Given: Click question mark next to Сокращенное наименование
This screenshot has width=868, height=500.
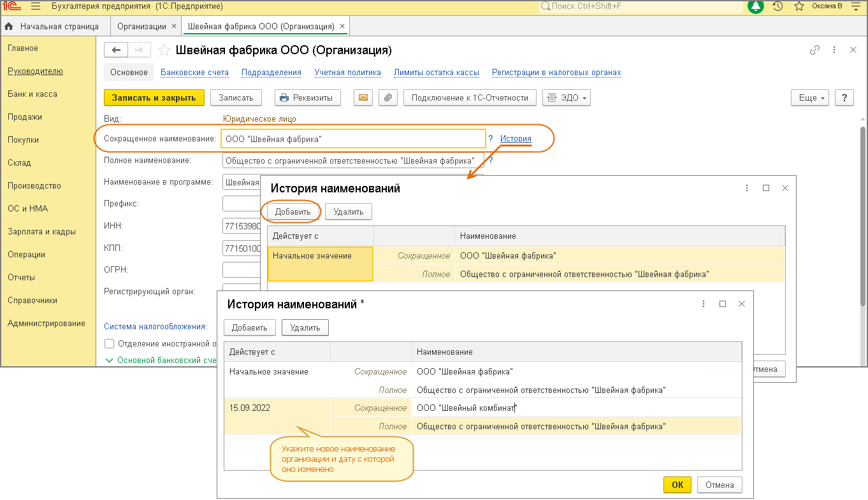Looking at the screenshot, I should [491, 139].
